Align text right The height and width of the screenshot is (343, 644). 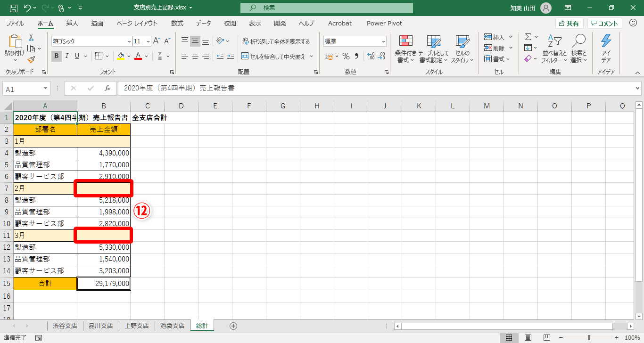tap(206, 56)
